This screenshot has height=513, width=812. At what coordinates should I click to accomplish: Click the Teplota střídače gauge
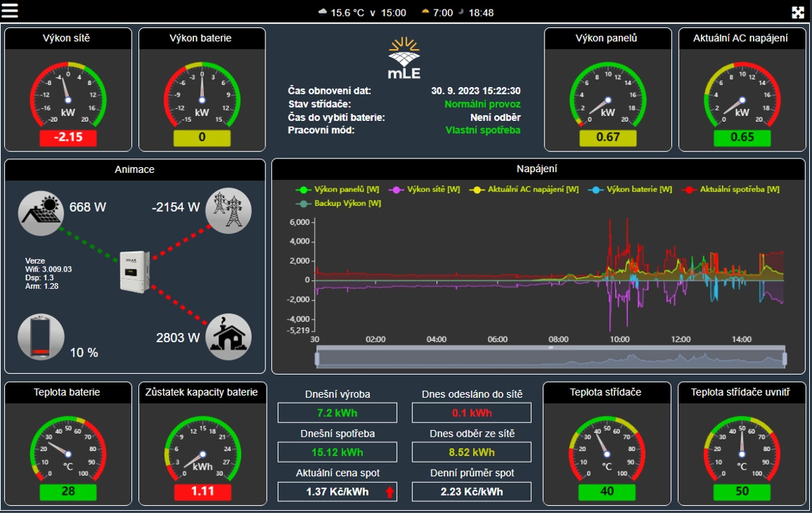tap(606, 449)
